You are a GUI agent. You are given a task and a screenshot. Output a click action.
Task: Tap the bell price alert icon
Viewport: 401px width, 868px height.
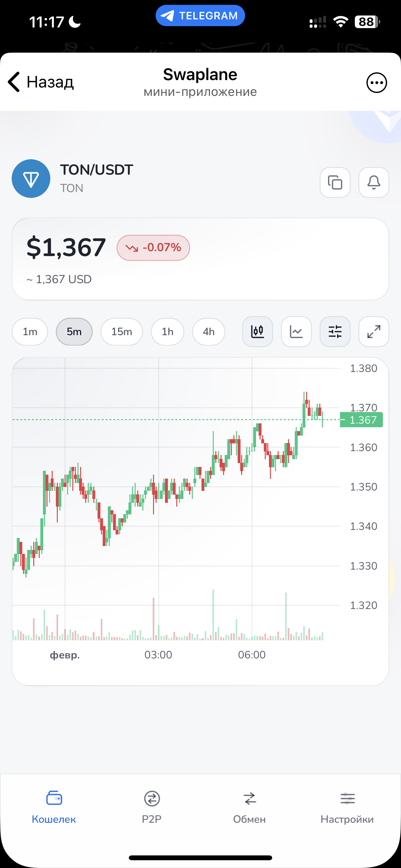[x=373, y=183]
